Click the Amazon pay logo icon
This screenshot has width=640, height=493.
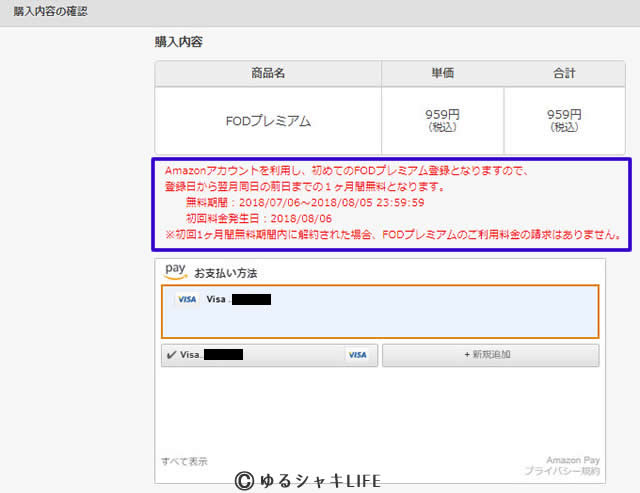tap(176, 271)
